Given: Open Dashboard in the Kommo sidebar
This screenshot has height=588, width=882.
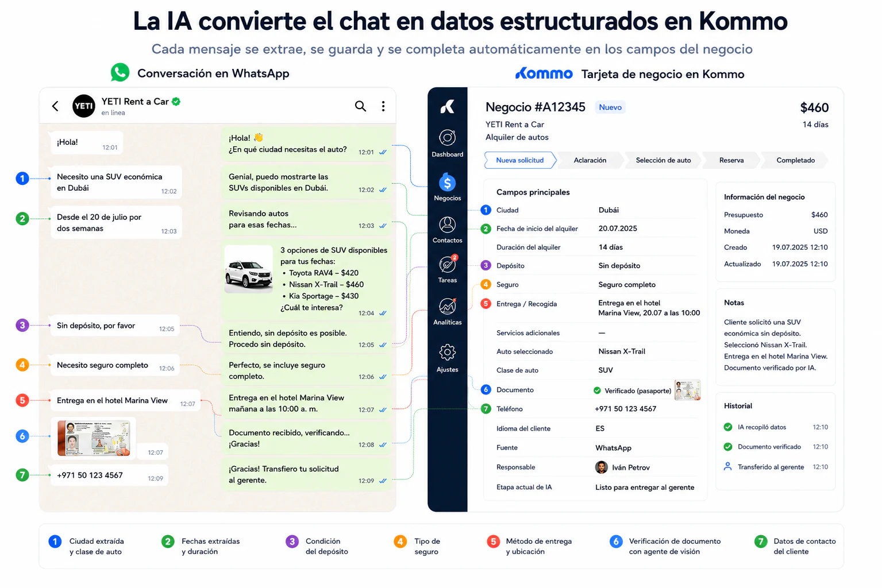Looking at the screenshot, I should click(x=448, y=144).
